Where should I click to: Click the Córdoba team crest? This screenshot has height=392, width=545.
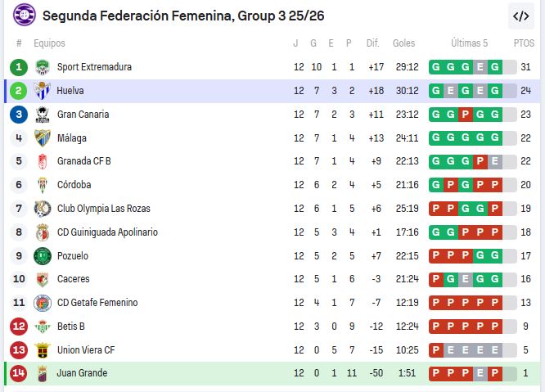(x=43, y=185)
